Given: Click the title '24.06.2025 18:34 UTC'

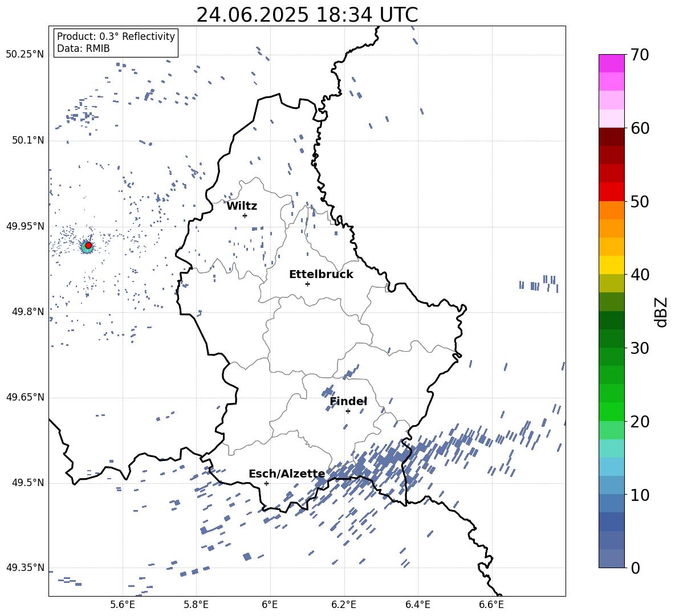Looking at the screenshot, I should click(x=307, y=15).
